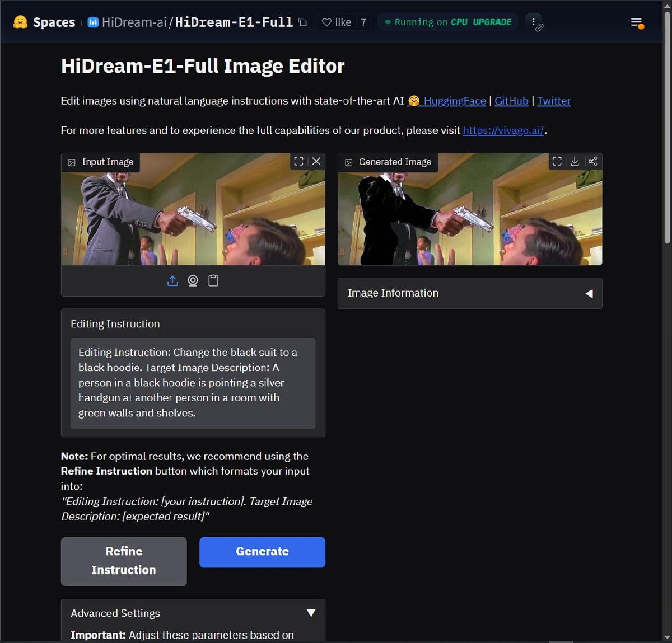
Task: Open the HiDream-ai organization page
Action: (x=134, y=22)
